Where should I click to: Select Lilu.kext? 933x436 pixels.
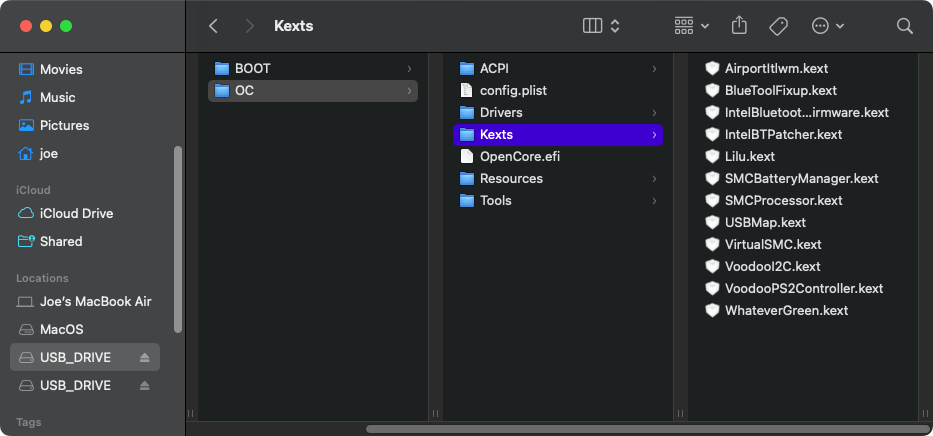[803, 156]
